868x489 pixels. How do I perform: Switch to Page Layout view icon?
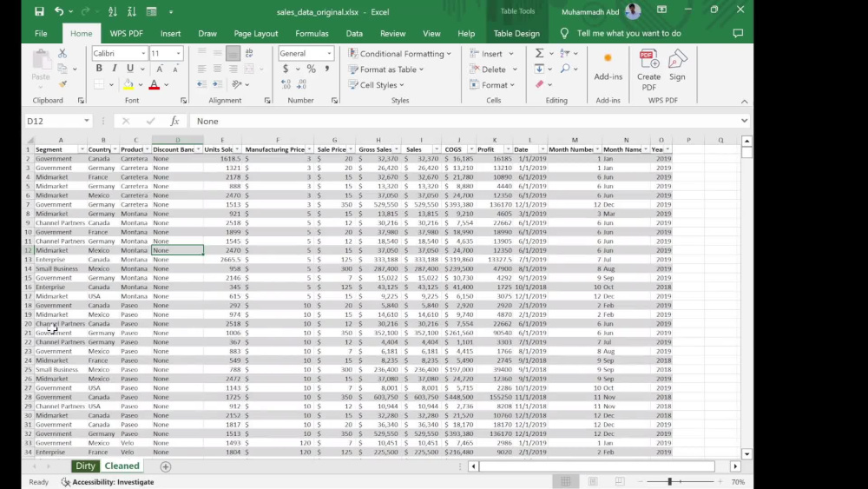[x=593, y=482]
